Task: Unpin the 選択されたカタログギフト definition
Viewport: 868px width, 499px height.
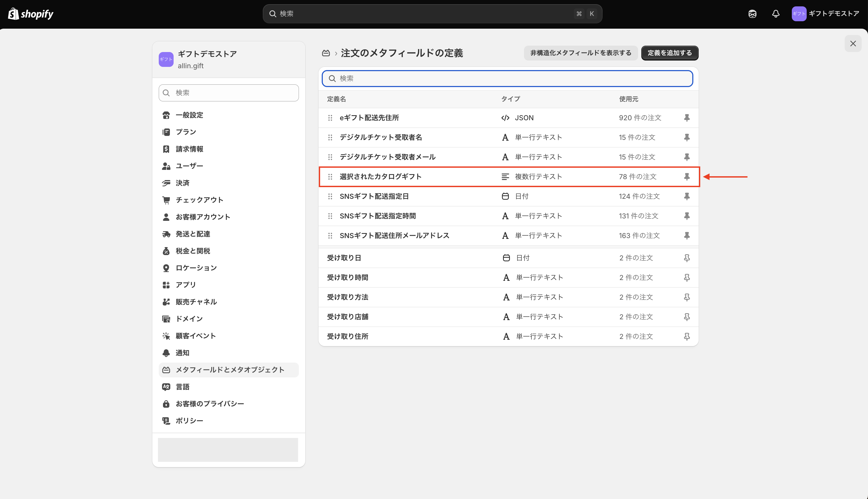Action: 687,177
